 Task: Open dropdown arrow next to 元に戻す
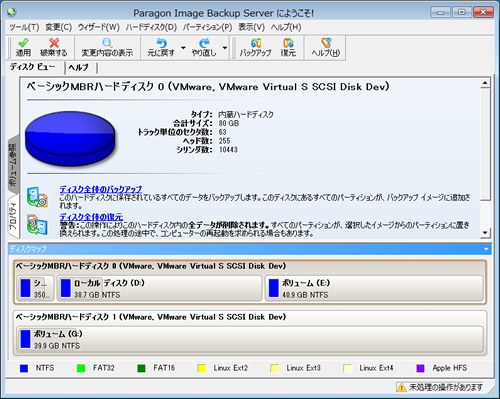tap(183, 48)
